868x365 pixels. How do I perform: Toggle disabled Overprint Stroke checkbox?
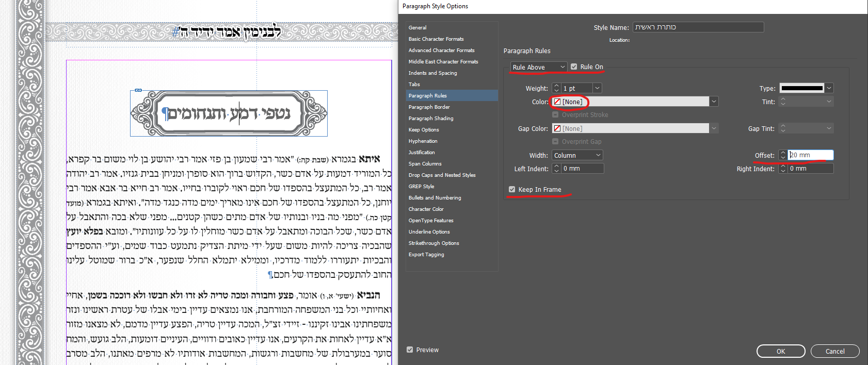pos(555,114)
